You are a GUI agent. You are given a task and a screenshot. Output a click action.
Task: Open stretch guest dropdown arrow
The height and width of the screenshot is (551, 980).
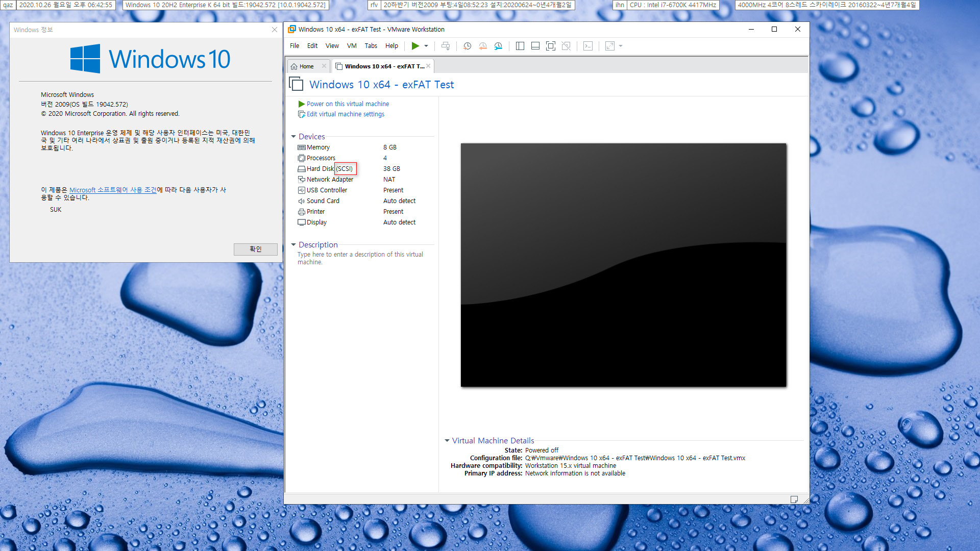coord(621,46)
